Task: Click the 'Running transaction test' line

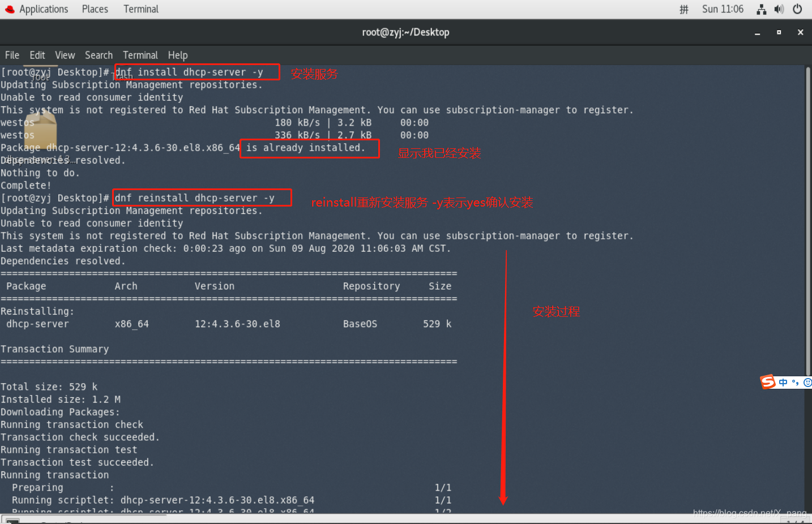Action: 69,449
